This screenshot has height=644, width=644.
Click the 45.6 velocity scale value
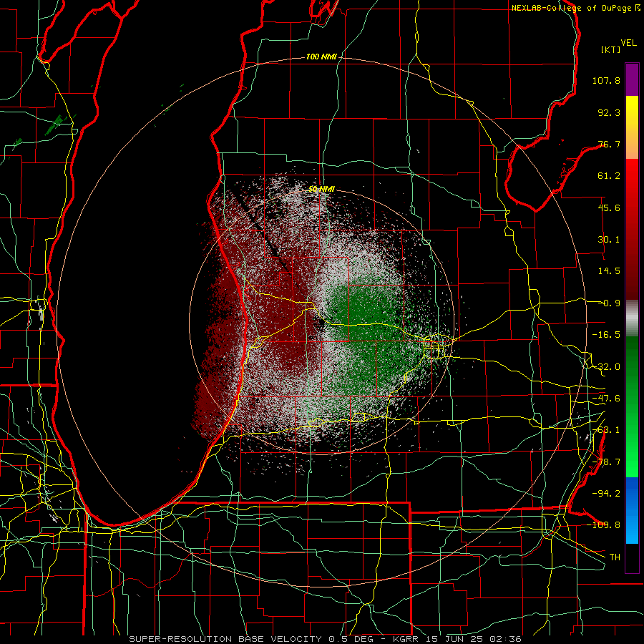[x=609, y=208]
